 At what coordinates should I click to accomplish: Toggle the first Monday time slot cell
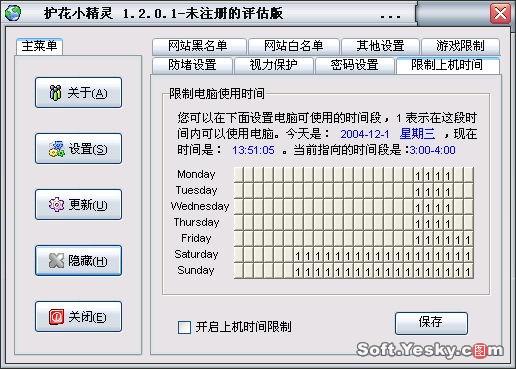click(239, 174)
